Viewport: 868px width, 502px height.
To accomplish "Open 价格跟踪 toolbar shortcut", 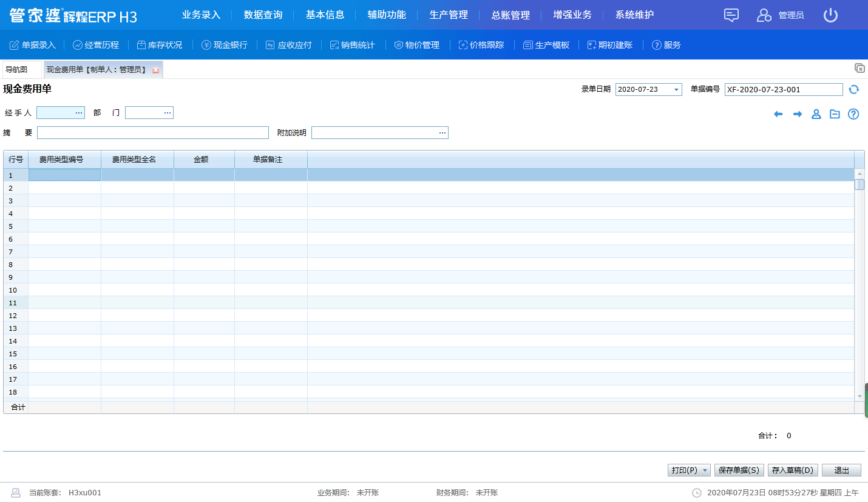I will tap(481, 45).
